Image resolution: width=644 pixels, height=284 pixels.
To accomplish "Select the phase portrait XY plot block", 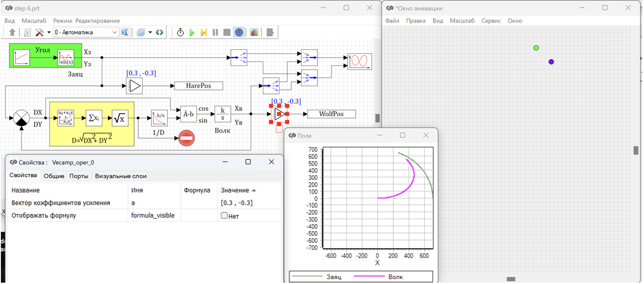I will coord(360,61).
